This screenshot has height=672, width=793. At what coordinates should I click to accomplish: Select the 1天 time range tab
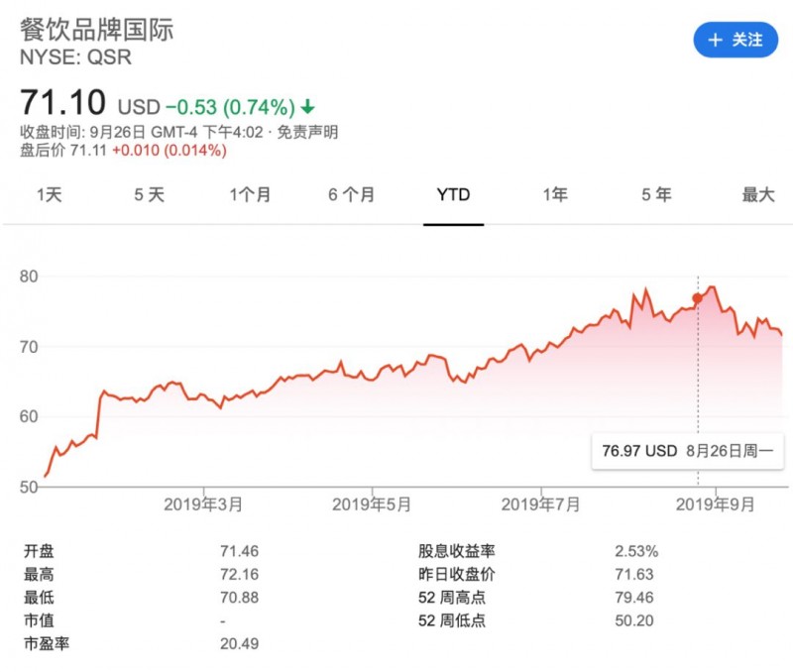[49, 195]
